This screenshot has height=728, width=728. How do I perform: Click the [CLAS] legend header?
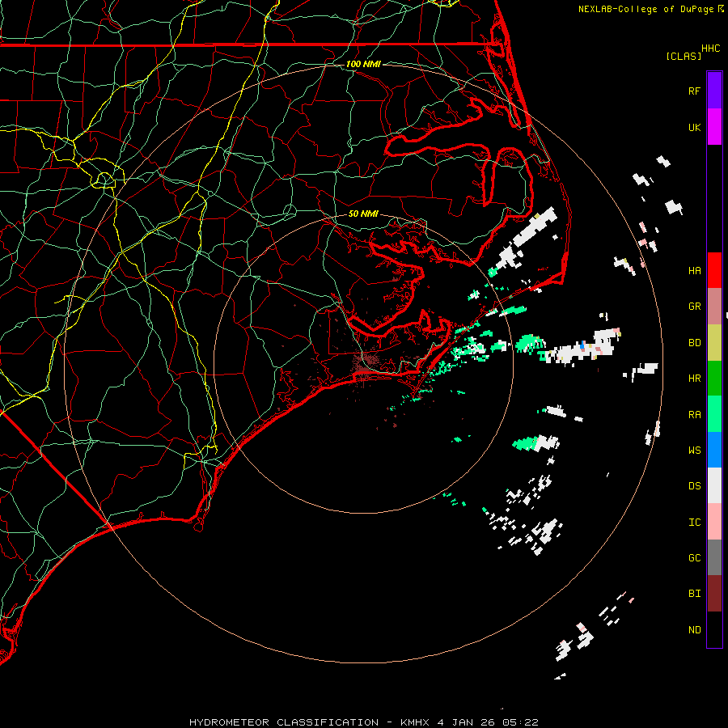click(684, 56)
